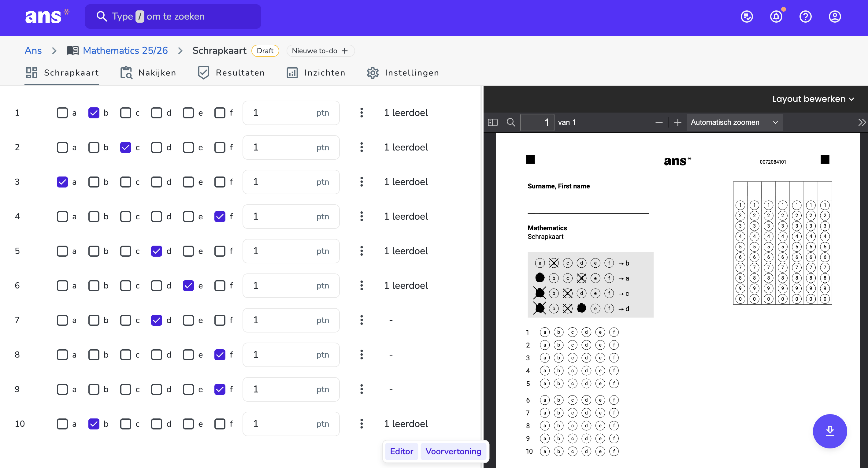The width and height of the screenshot is (868, 468).
Task: Open the help question mark icon
Action: [805, 17]
